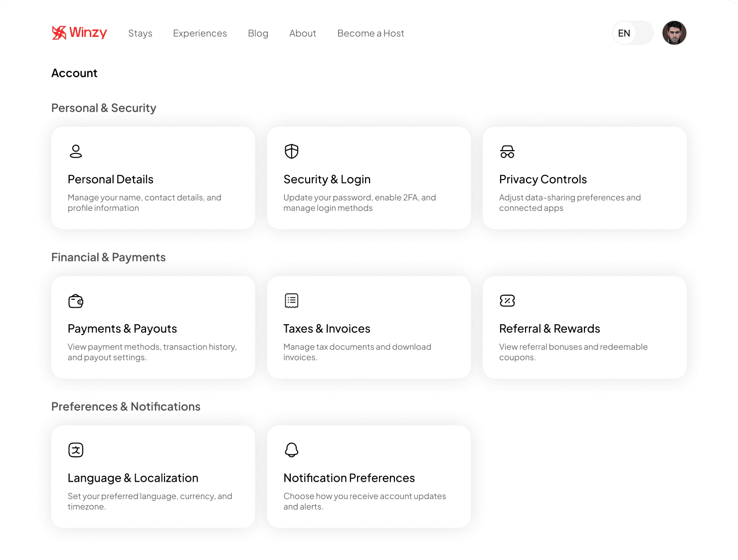Viewport: 738px width, 560px height.
Task: Click the Payments & Payouts wallet icon
Action: (x=76, y=301)
